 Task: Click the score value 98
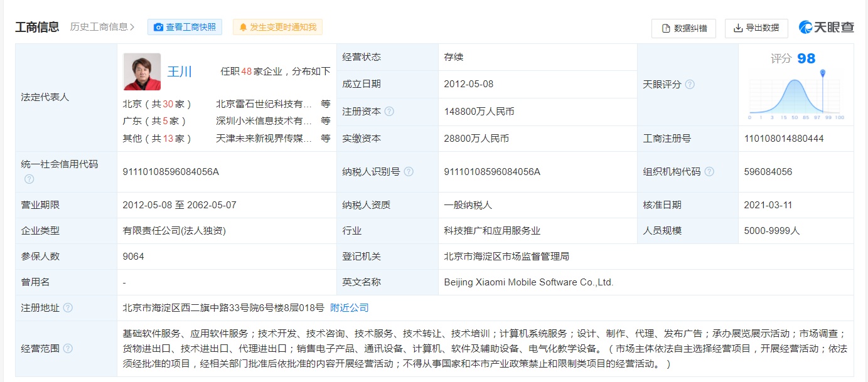pyautogui.click(x=806, y=58)
